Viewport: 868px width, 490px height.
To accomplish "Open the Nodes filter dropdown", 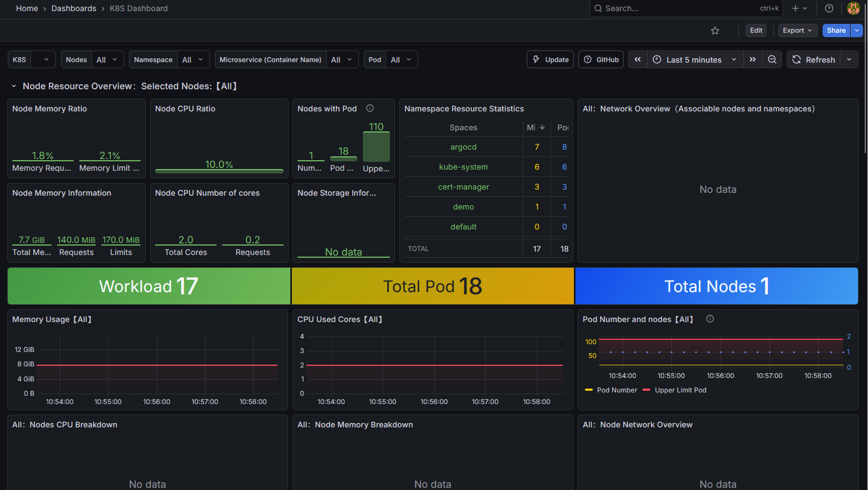I will click(x=107, y=59).
